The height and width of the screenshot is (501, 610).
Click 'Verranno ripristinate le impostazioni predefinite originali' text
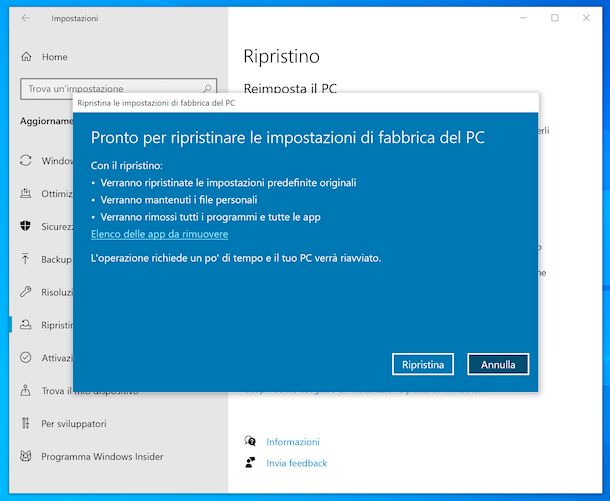[228, 183]
